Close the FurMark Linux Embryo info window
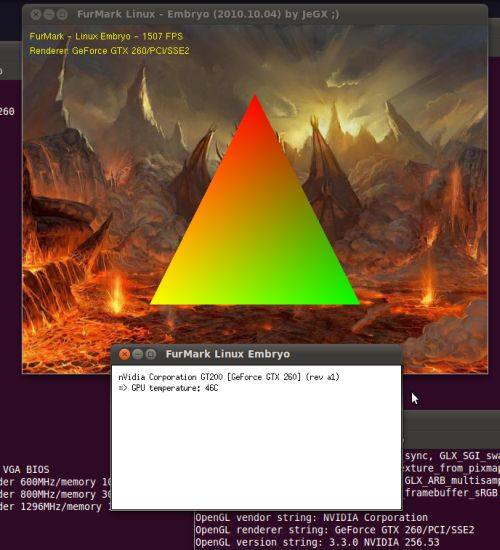Screen dimensions: 500x550 click(x=124, y=354)
